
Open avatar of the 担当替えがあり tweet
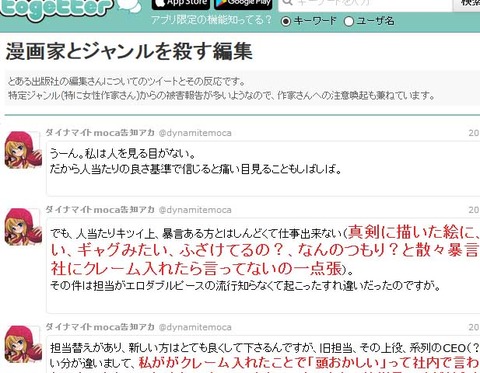coord(23,344)
